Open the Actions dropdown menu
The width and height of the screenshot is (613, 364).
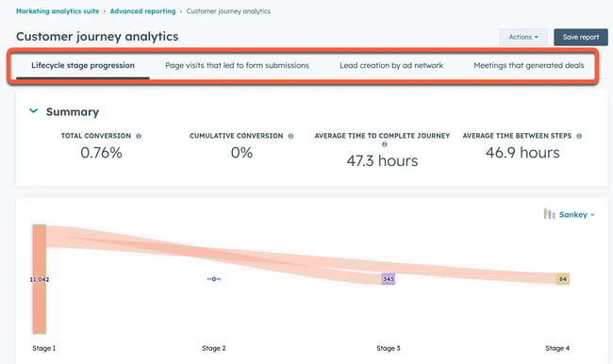[523, 37]
